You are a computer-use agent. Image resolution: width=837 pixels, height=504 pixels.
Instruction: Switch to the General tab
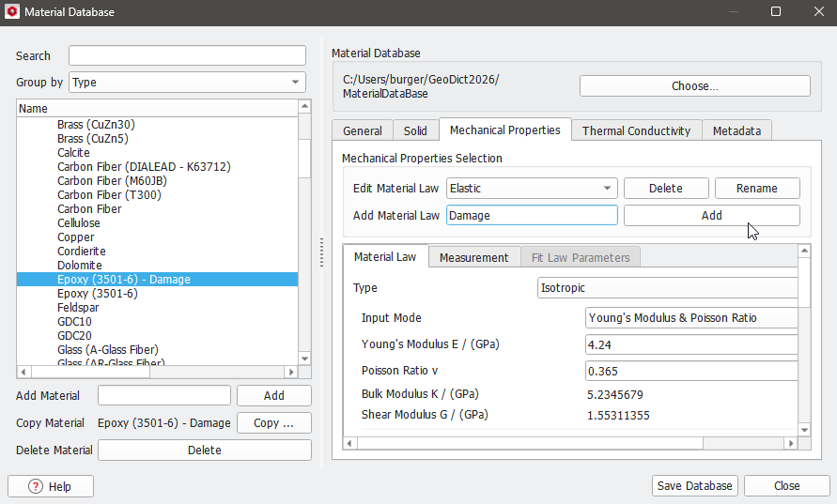(x=362, y=131)
